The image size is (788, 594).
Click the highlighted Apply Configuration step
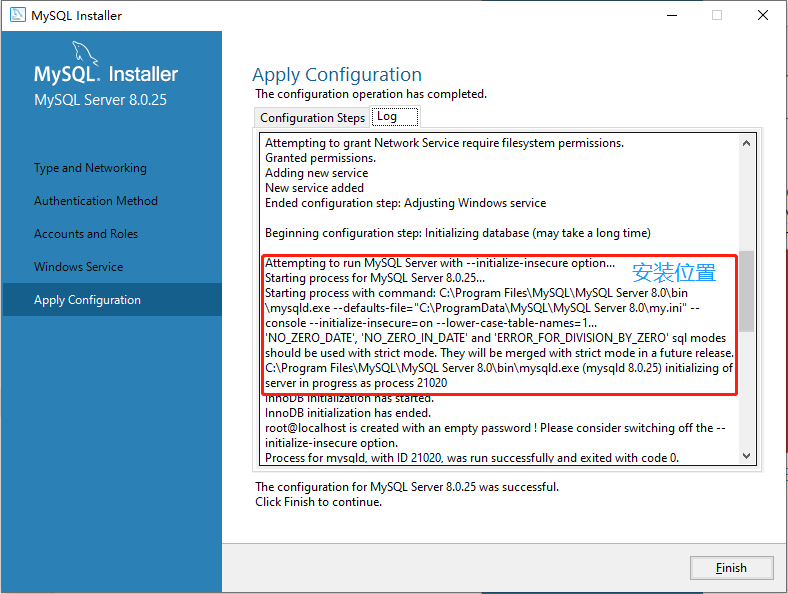88,300
